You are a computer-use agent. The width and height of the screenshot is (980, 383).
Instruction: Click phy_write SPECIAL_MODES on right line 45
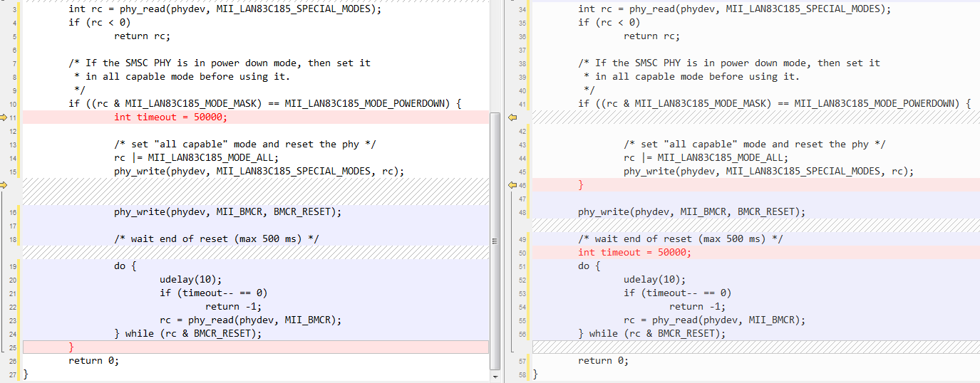pos(768,172)
